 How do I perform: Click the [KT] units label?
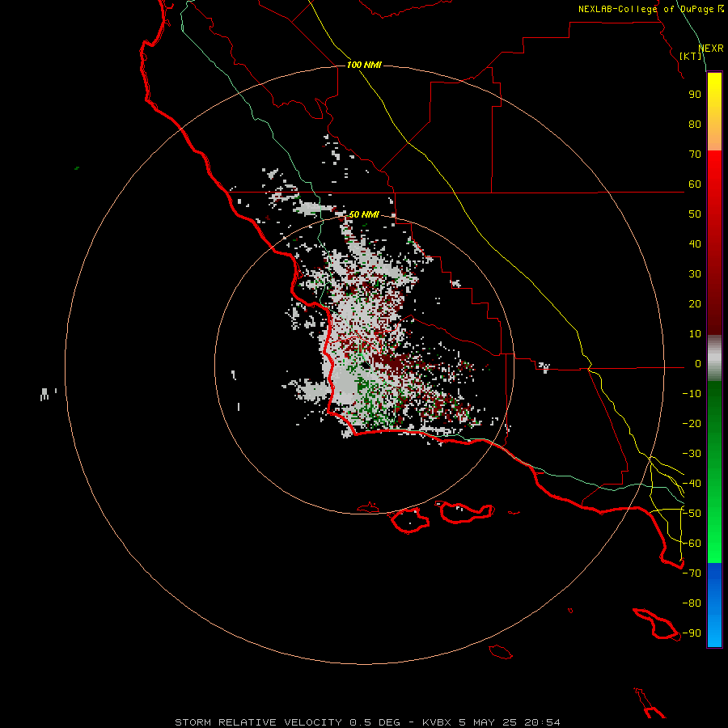(691, 56)
